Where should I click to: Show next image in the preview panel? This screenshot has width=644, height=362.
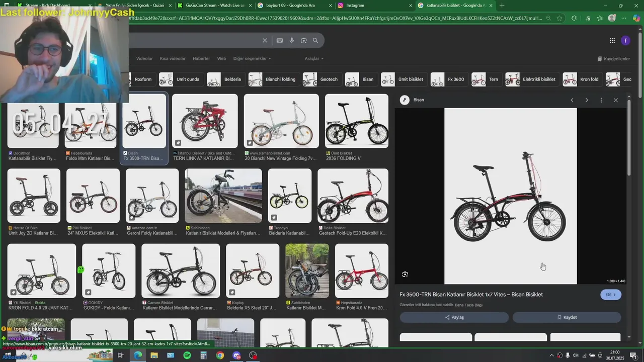[587, 100]
